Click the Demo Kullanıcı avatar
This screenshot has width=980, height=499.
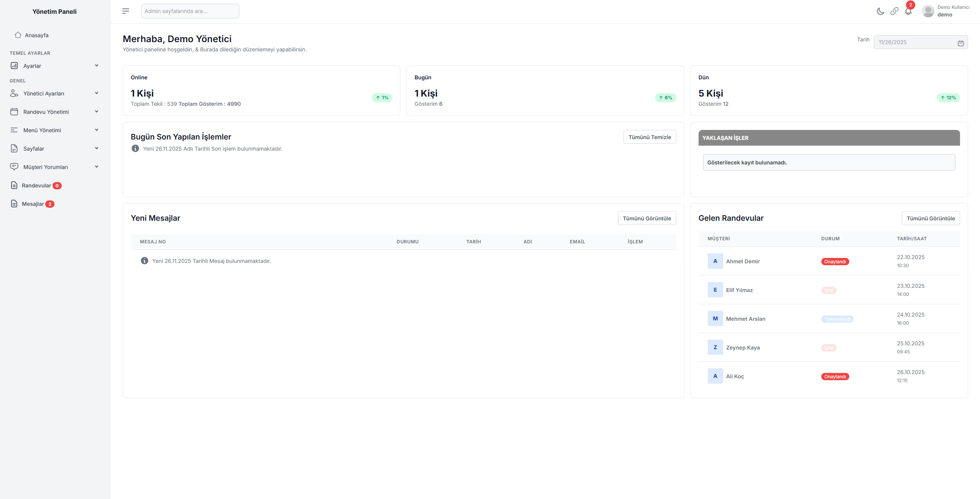928,11
